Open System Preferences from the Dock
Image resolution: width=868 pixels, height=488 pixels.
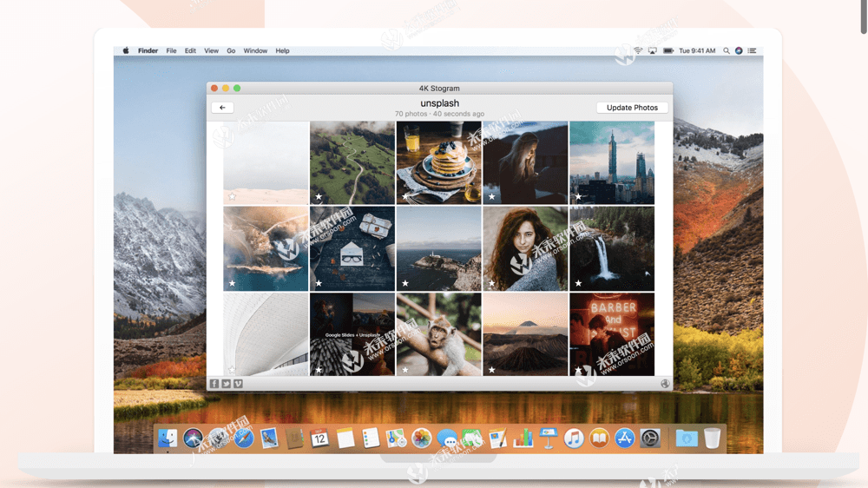(x=650, y=439)
